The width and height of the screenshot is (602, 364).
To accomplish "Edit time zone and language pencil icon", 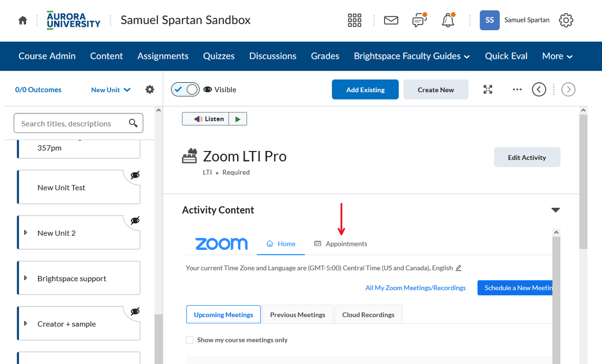I will tap(459, 268).
